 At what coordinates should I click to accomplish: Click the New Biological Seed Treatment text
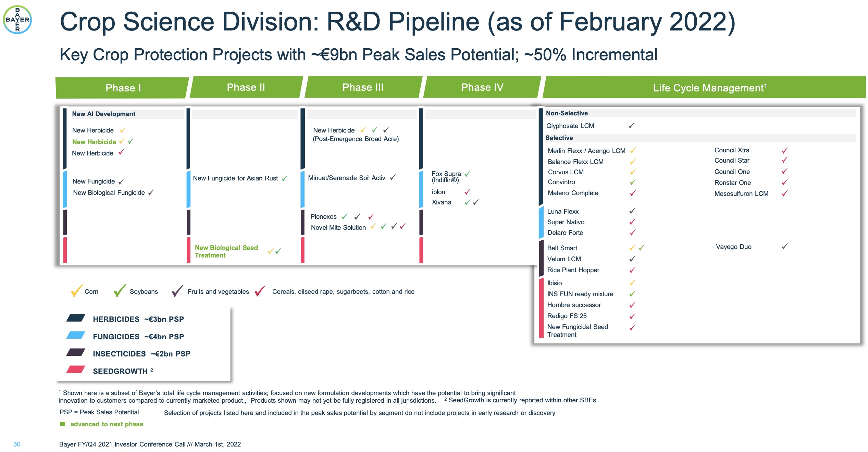[226, 251]
